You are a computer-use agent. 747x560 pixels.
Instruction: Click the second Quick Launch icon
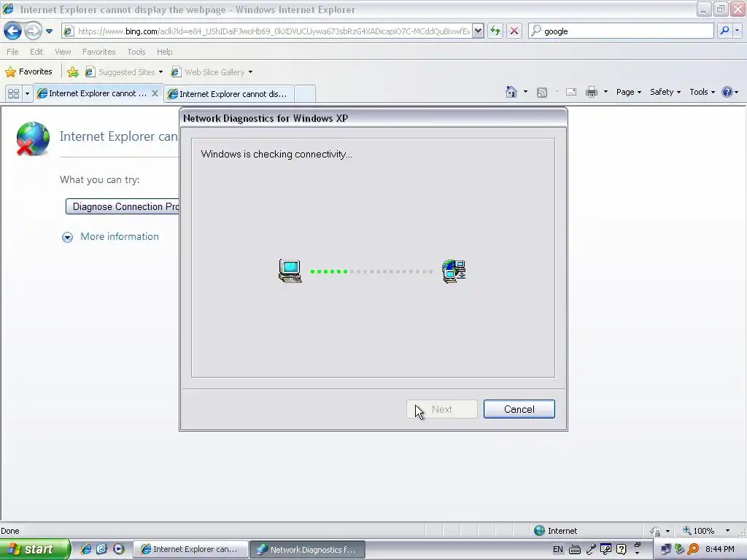tap(102, 549)
